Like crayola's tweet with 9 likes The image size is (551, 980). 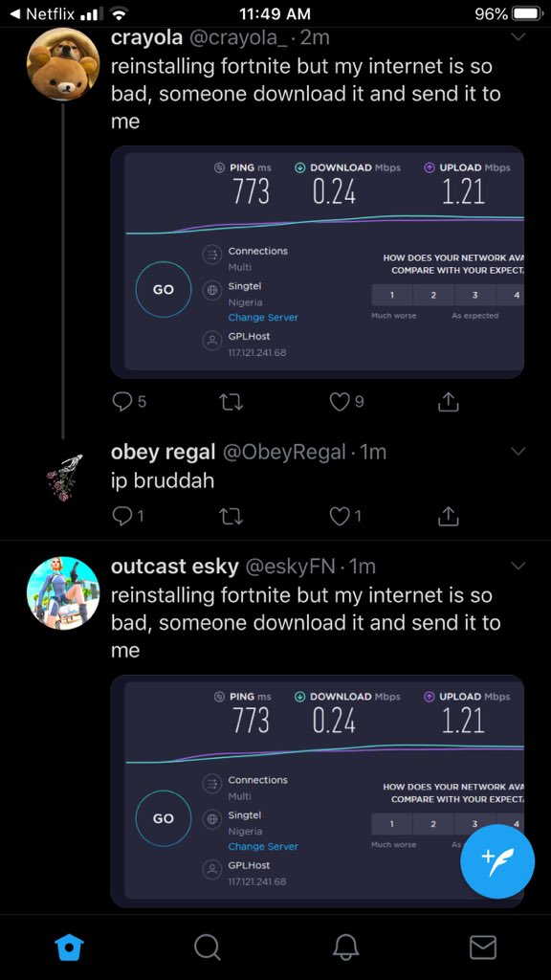[x=340, y=403]
